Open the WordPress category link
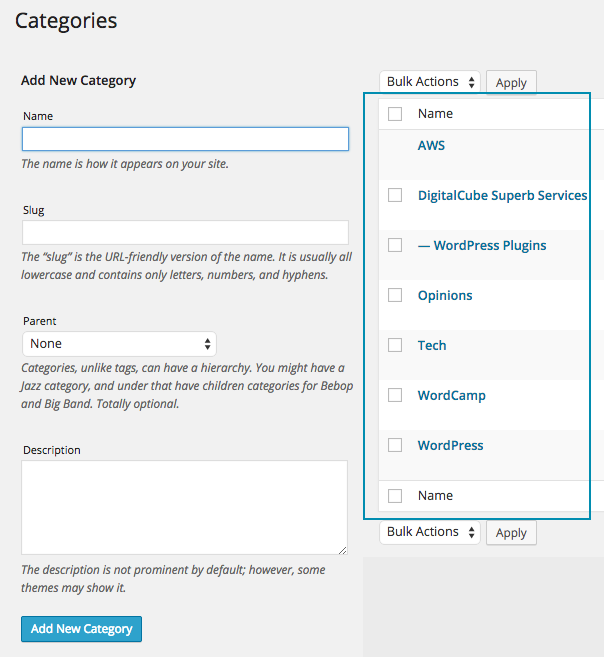This screenshot has width=604, height=657. click(x=450, y=445)
